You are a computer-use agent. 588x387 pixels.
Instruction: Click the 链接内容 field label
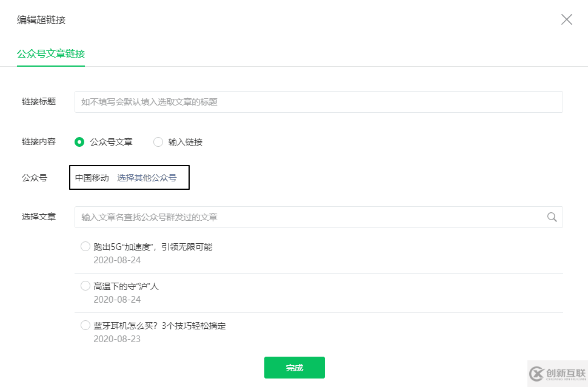tap(39, 141)
